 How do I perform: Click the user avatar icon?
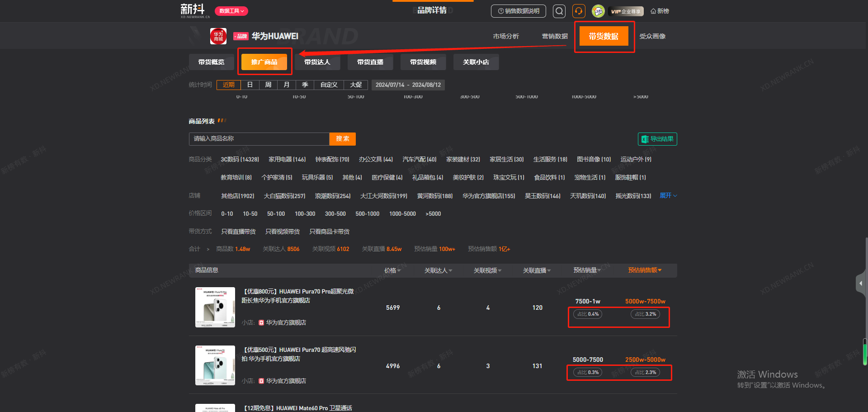pos(598,11)
